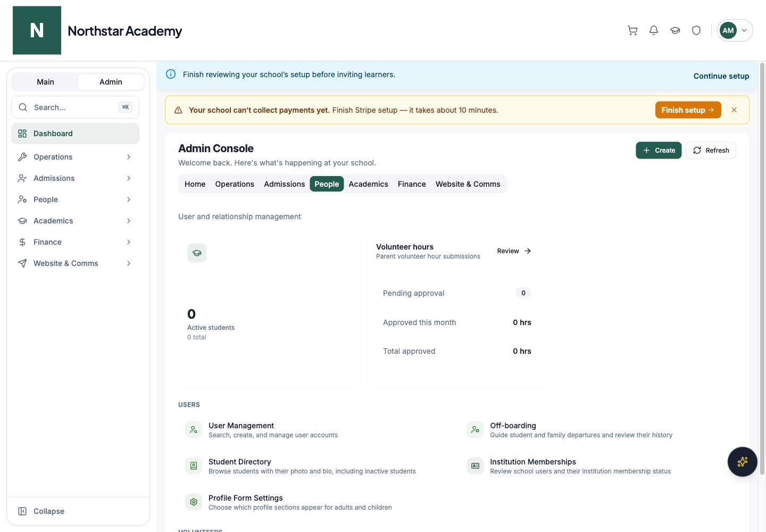This screenshot has height=532, width=766.
Task: Expand People in the sidebar
Action: (x=75, y=199)
